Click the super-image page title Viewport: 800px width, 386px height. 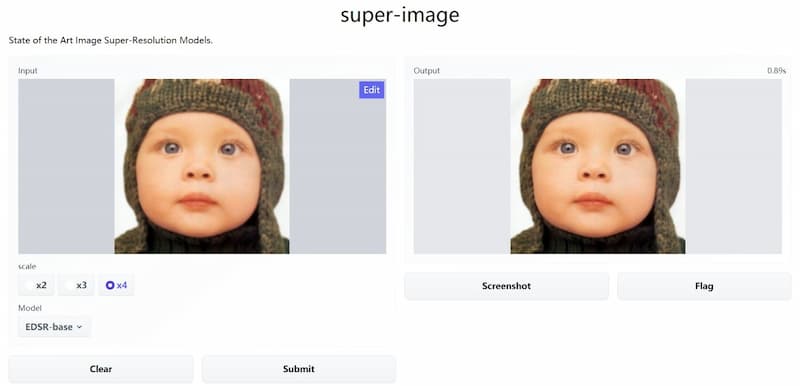(x=400, y=15)
